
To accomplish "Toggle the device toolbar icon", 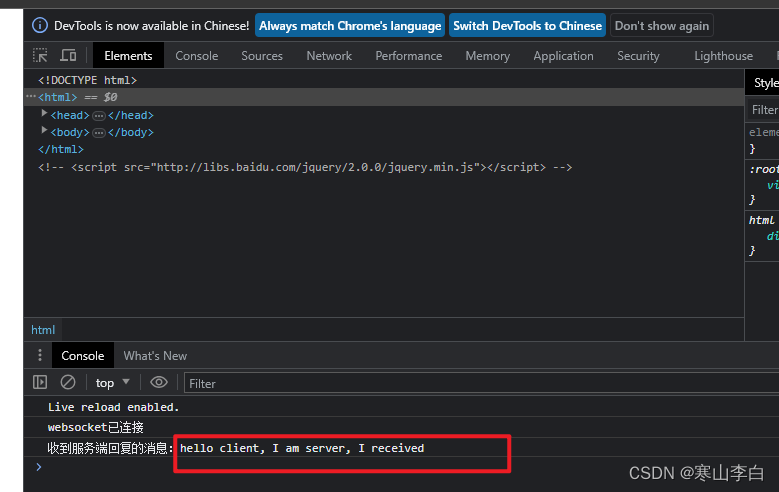I will pyautogui.click(x=68, y=55).
